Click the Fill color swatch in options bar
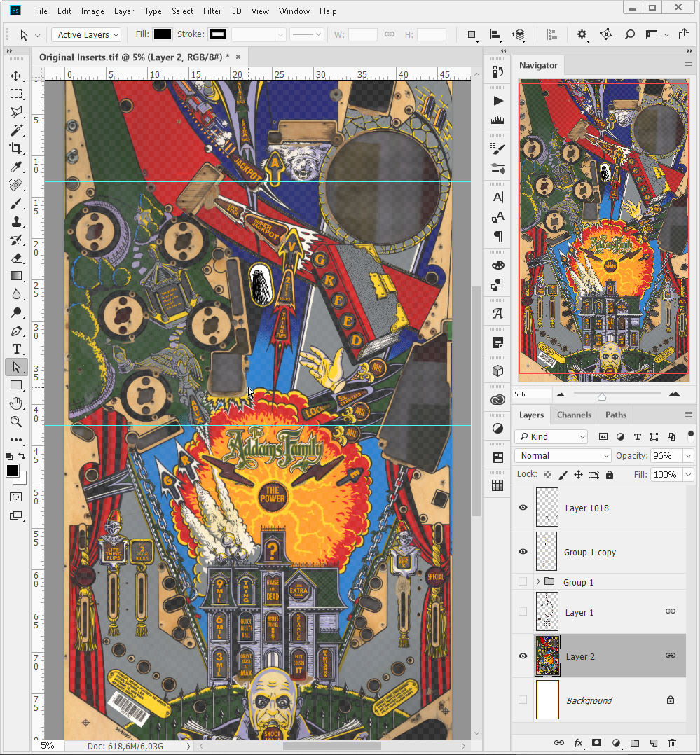Viewport: 700px width, 755px height. tap(163, 34)
